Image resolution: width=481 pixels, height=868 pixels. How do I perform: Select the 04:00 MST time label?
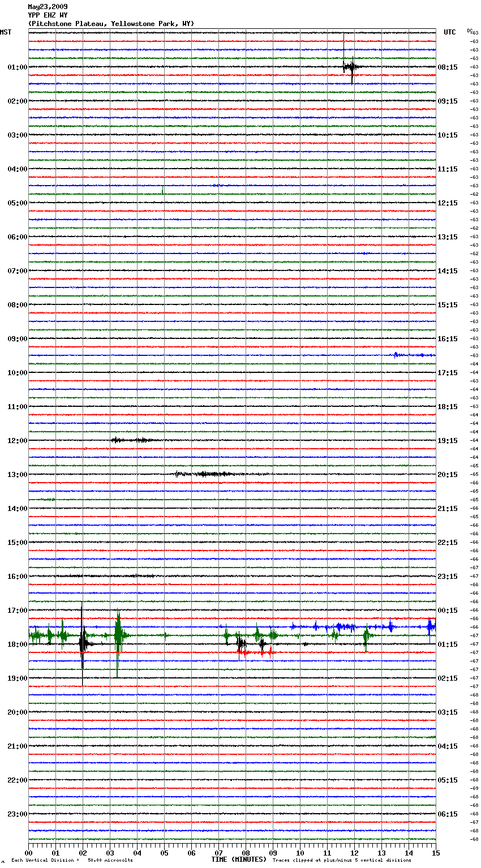18,169
